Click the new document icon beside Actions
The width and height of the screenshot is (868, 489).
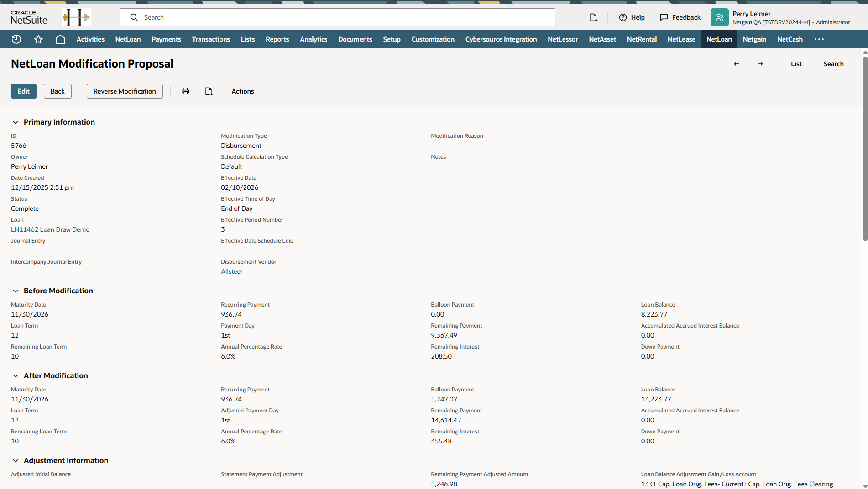(x=209, y=91)
